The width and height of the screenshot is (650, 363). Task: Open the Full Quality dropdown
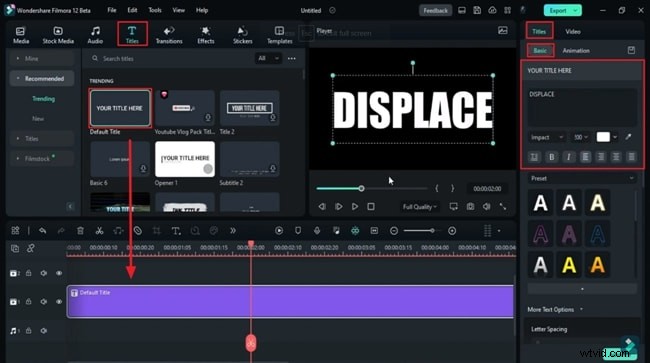coord(420,206)
